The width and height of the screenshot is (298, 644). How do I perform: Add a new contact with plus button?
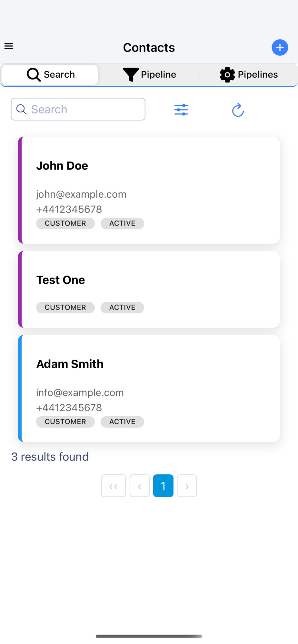click(280, 48)
